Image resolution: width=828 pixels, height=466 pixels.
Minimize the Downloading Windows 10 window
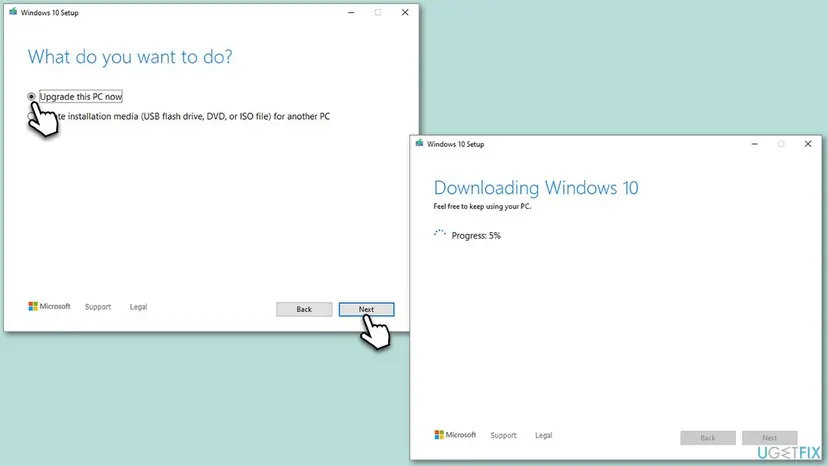(755, 144)
